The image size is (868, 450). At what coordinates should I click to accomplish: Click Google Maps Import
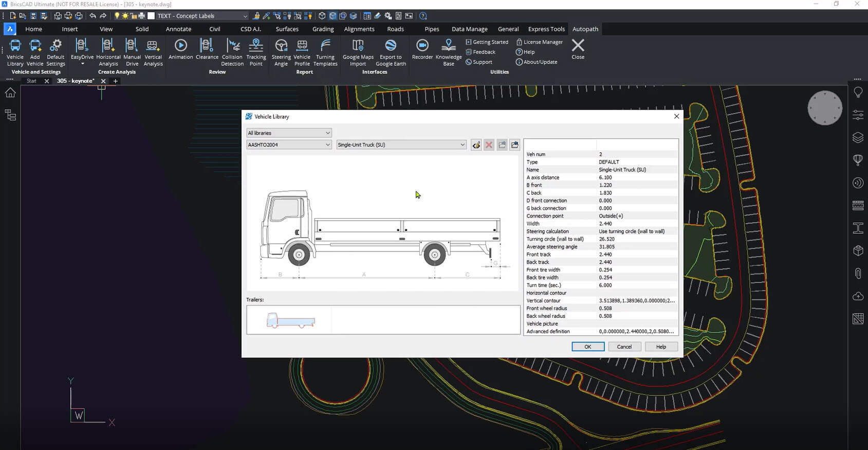[358, 52]
